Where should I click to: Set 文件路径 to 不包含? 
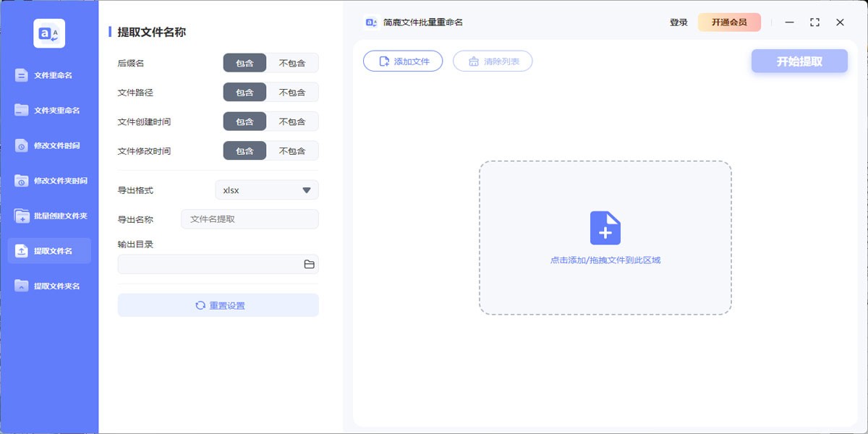pyautogui.click(x=292, y=93)
